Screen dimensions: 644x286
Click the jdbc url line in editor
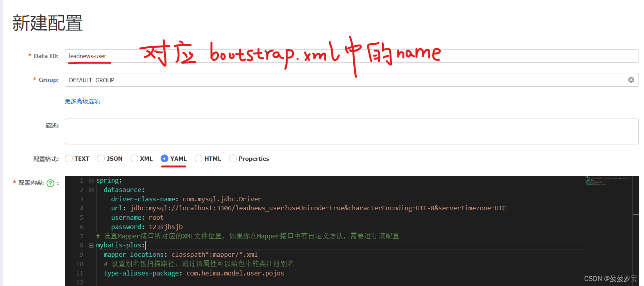[x=308, y=208]
